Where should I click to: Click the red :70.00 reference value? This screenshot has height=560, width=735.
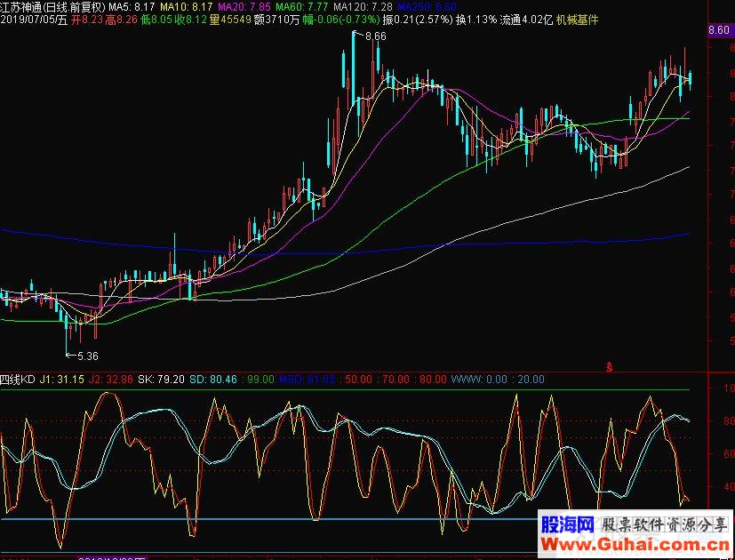click(x=393, y=379)
